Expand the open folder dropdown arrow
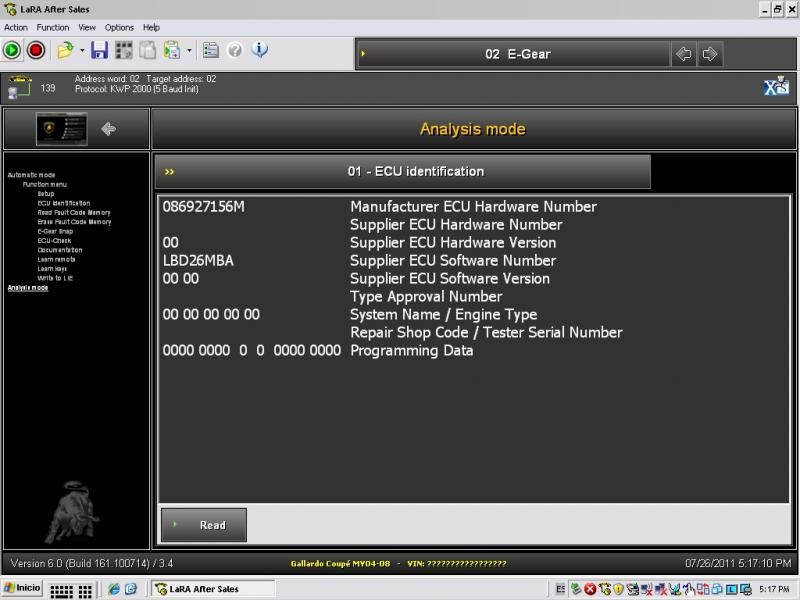The height and width of the screenshot is (600, 800). 82,50
